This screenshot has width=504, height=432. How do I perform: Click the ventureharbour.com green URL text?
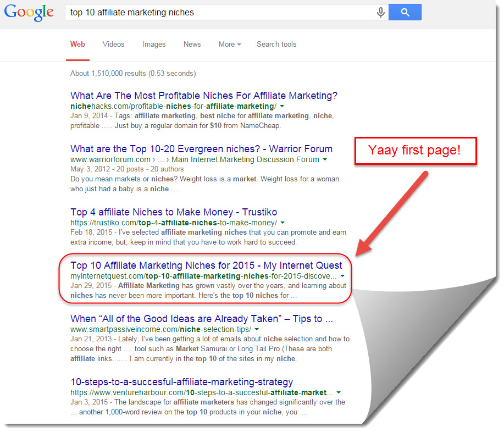[x=202, y=392]
